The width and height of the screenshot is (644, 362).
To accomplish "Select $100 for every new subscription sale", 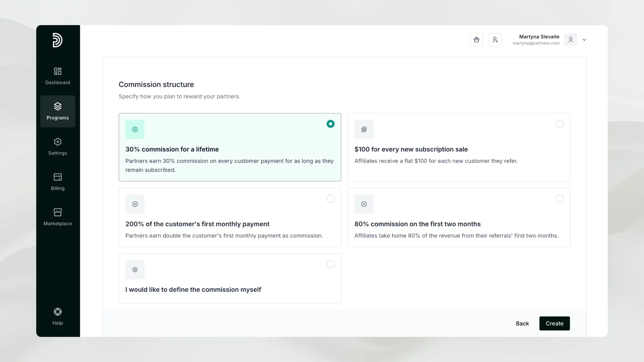I will pos(559,124).
